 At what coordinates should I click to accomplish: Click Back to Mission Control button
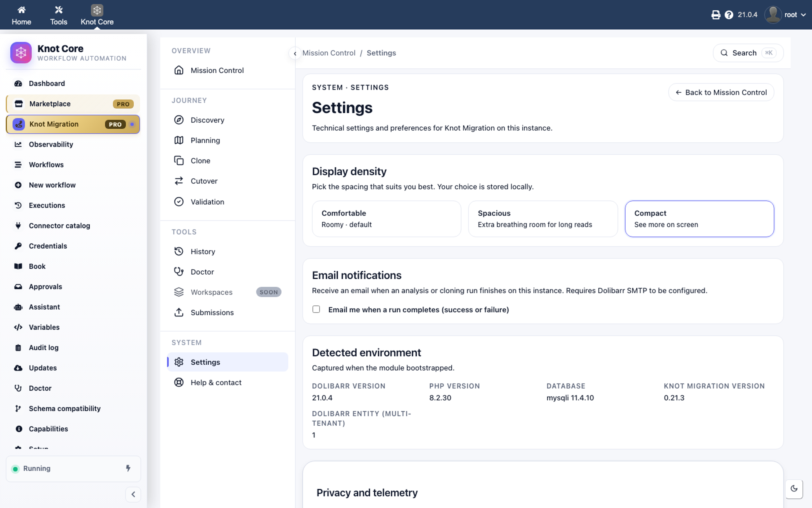(721, 92)
